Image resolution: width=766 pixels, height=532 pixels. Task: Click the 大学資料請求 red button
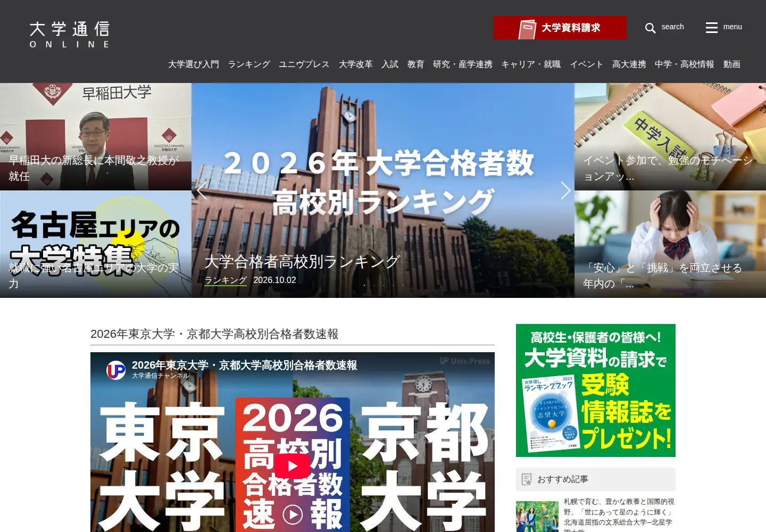pos(560,28)
